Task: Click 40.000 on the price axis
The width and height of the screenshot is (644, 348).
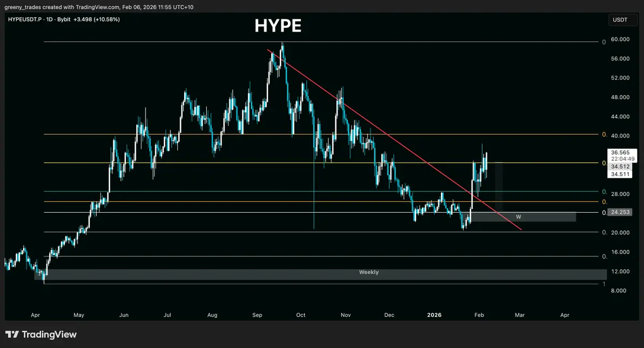Action: pyautogui.click(x=620, y=135)
